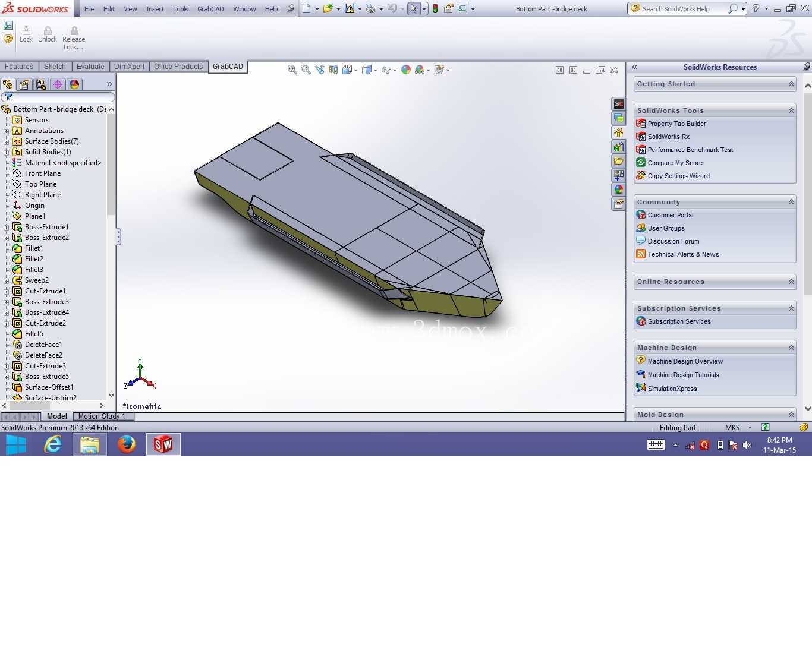This screenshot has width=812, height=663.
Task: Open the GrabCAD GC task pane tab
Action: pos(618,104)
